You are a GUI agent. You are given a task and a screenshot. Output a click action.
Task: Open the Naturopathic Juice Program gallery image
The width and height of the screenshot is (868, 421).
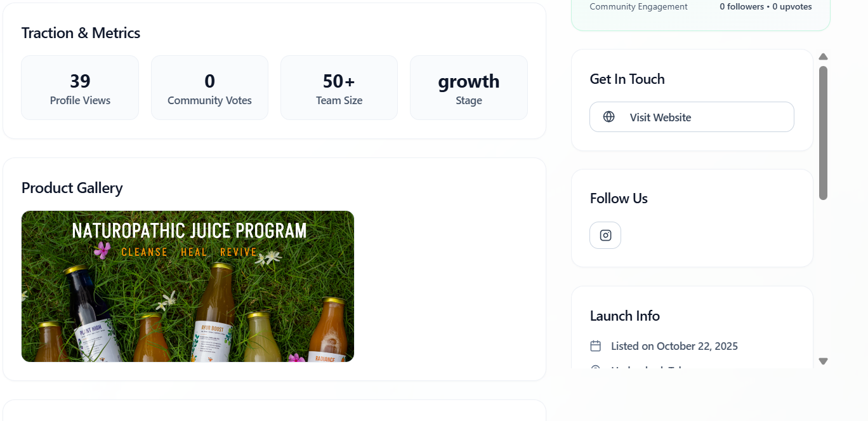[188, 286]
